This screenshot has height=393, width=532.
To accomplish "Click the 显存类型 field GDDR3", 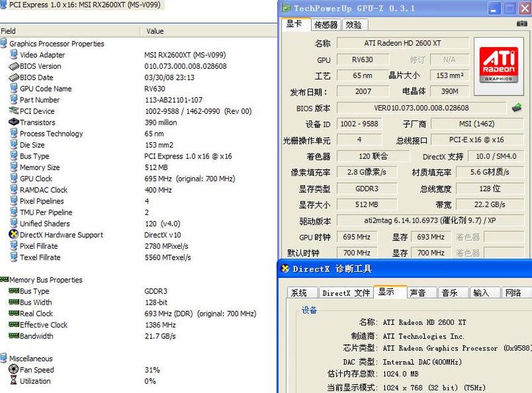I will [x=367, y=189].
